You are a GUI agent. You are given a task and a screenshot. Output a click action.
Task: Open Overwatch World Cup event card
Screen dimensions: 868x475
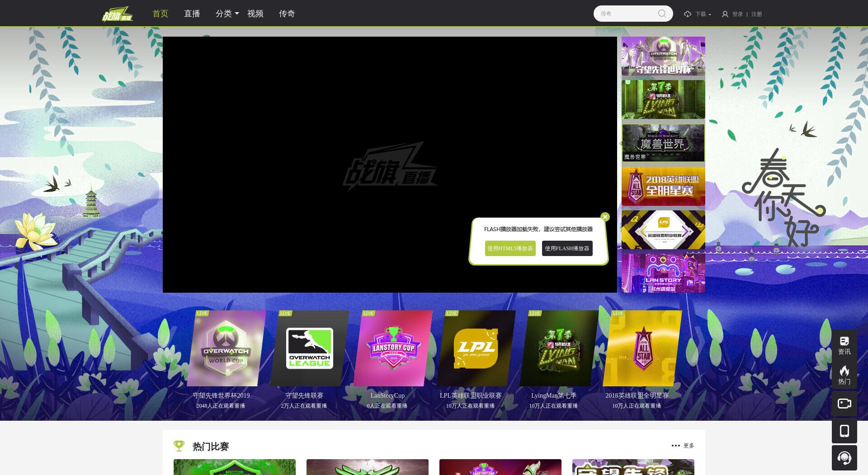(226, 348)
